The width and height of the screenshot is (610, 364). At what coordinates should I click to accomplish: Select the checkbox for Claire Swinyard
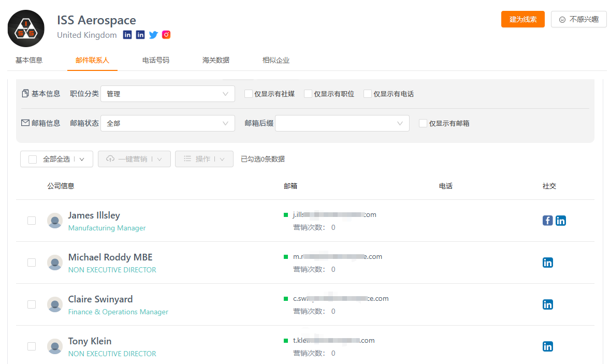tap(32, 304)
